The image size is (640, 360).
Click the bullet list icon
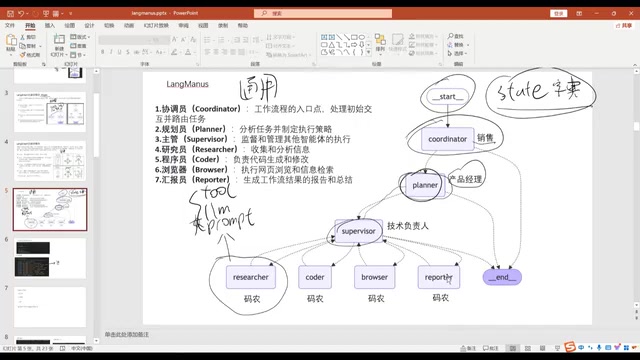pos(207,40)
